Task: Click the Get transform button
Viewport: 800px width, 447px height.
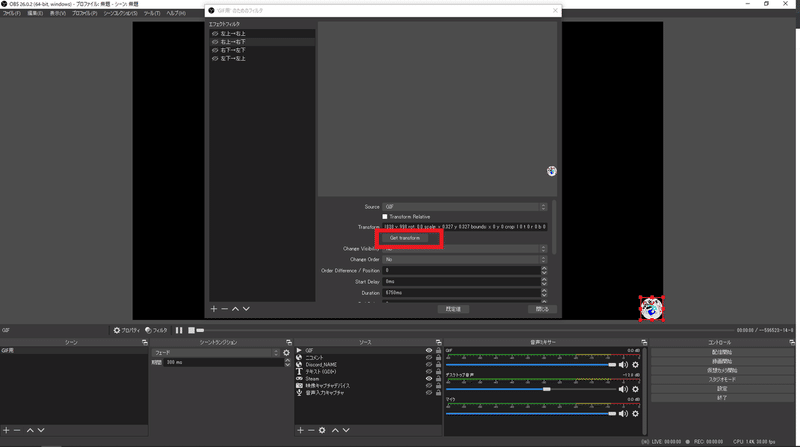Action: [405, 238]
